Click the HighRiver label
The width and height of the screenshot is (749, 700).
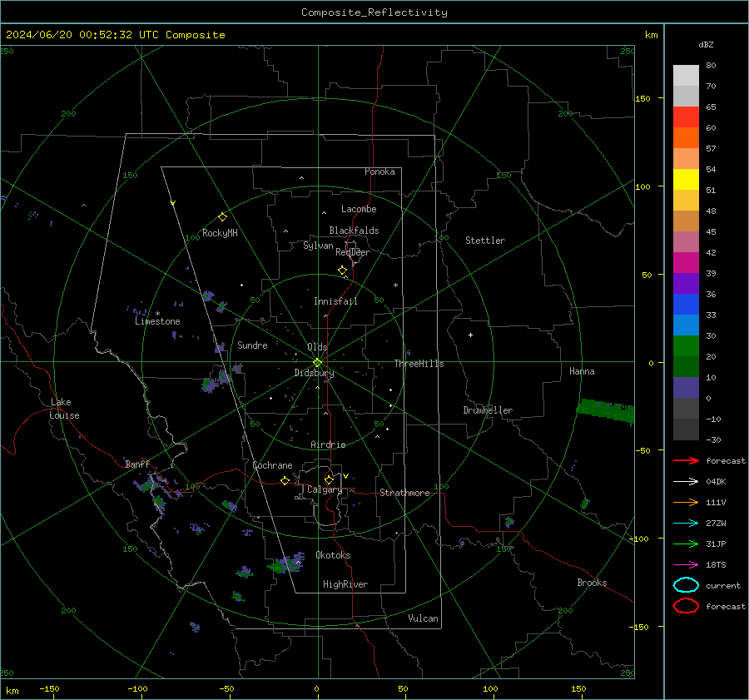click(345, 584)
